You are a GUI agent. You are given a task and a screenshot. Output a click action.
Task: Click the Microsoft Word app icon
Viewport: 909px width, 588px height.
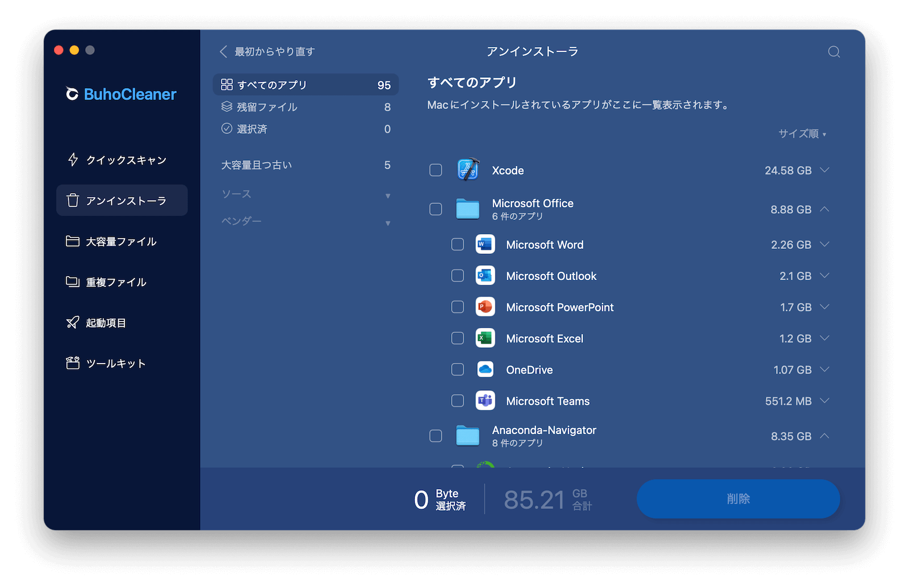[485, 244]
